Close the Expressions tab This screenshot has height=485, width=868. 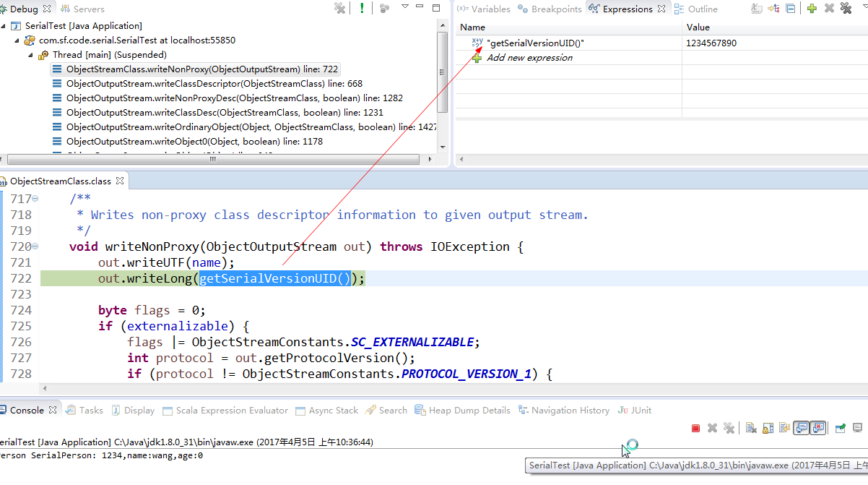pos(661,9)
